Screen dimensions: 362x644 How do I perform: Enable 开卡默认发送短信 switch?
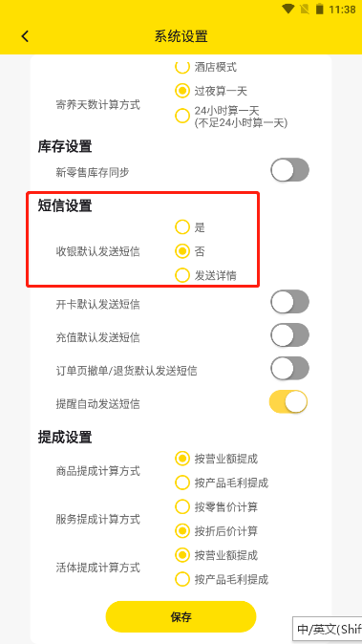pyautogui.click(x=289, y=302)
